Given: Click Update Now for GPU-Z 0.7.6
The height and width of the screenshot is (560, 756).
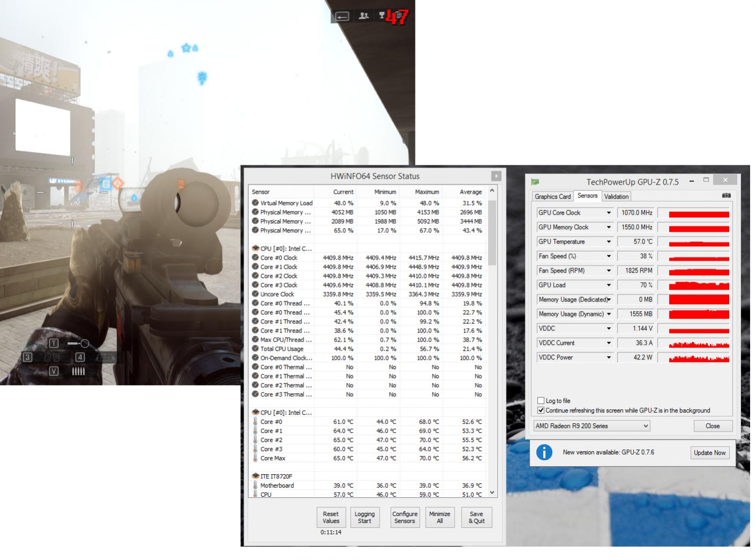Looking at the screenshot, I should click(x=709, y=453).
